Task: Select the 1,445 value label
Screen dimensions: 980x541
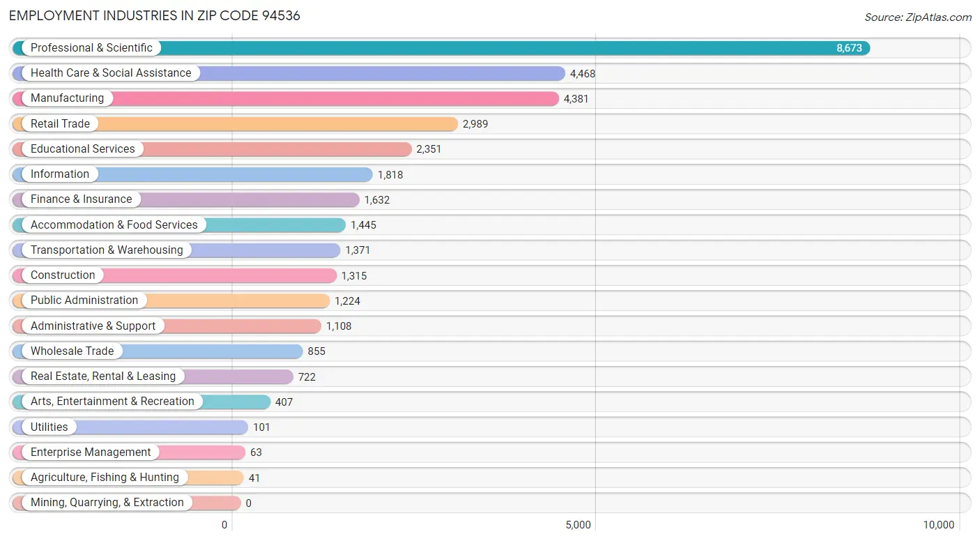Action: pos(363,225)
